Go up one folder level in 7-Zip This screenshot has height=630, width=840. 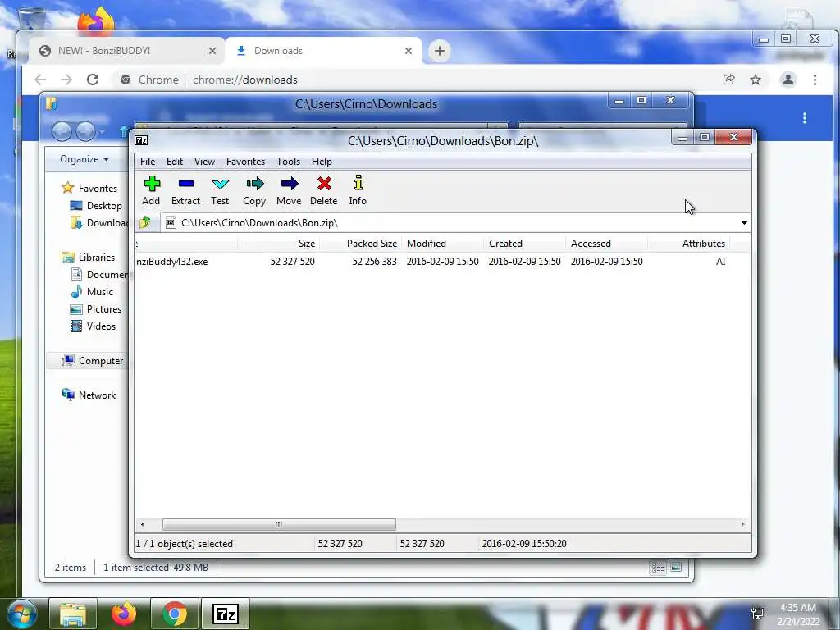(x=144, y=222)
